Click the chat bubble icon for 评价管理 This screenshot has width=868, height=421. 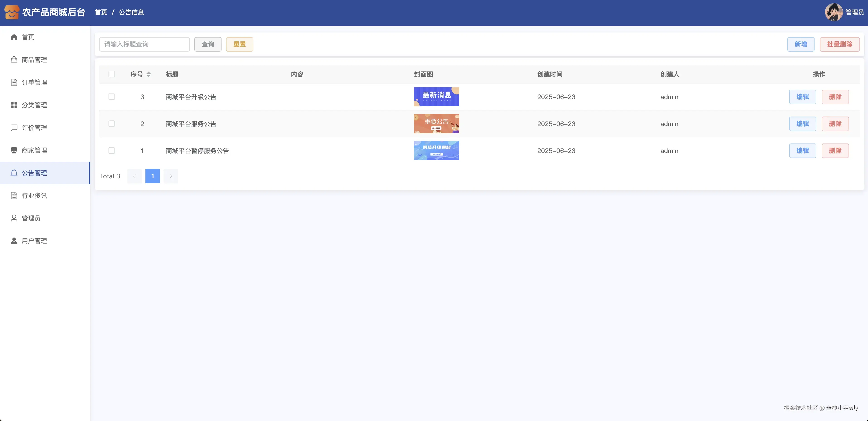(x=14, y=128)
